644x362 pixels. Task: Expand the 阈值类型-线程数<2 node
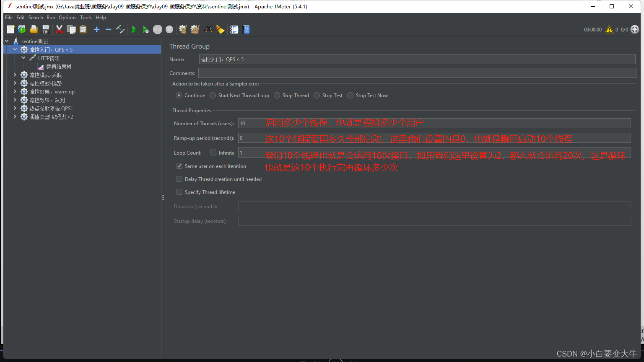click(x=15, y=116)
